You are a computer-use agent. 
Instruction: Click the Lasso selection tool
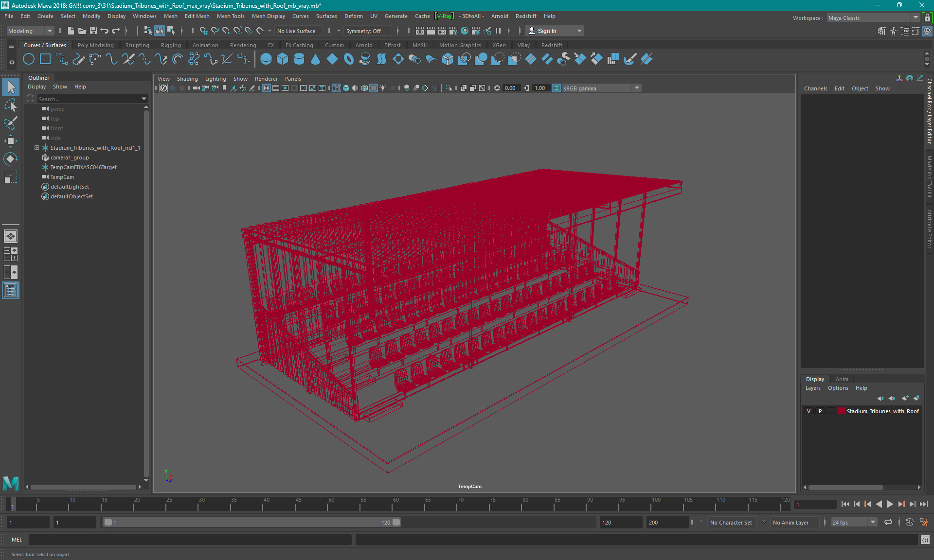point(11,105)
